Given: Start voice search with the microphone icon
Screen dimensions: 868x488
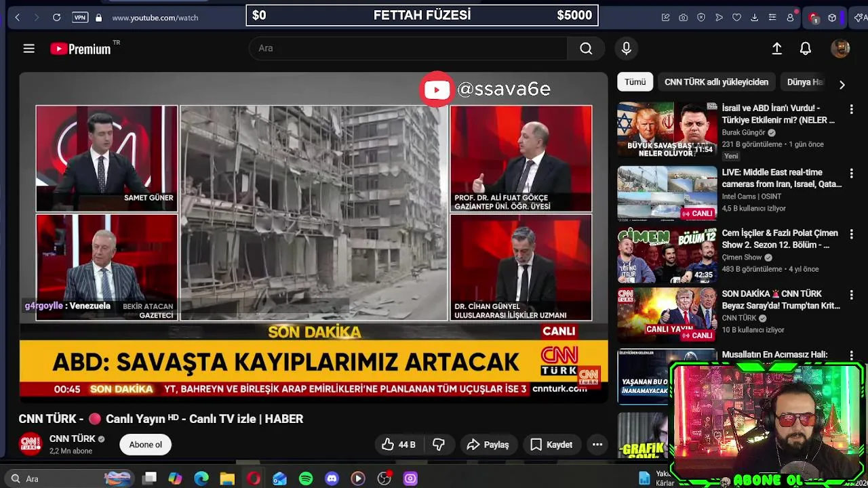Looking at the screenshot, I should coord(626,48).
